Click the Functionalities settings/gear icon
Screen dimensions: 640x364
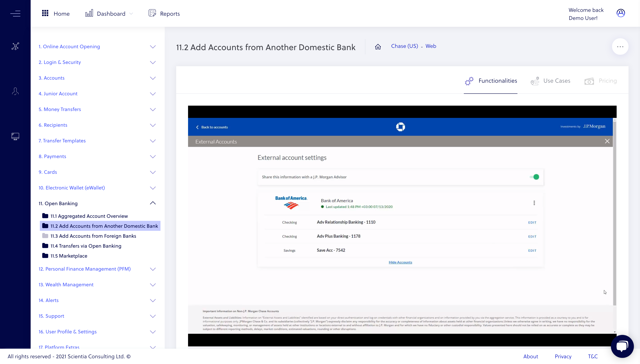(x=469, y=81)
